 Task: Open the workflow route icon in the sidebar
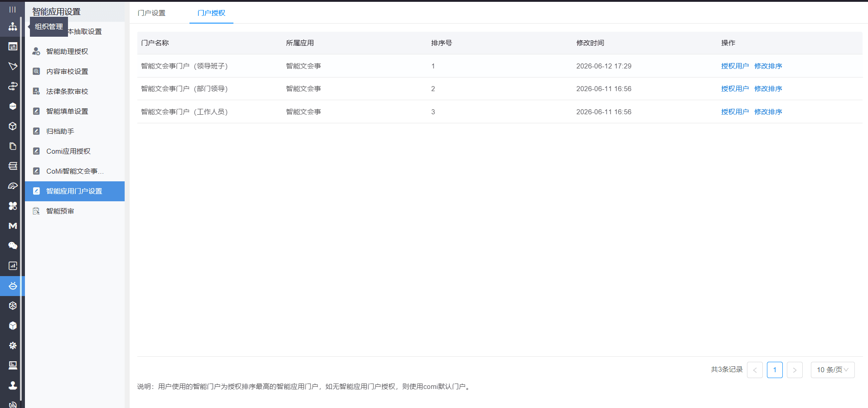[x=13, y=86]
